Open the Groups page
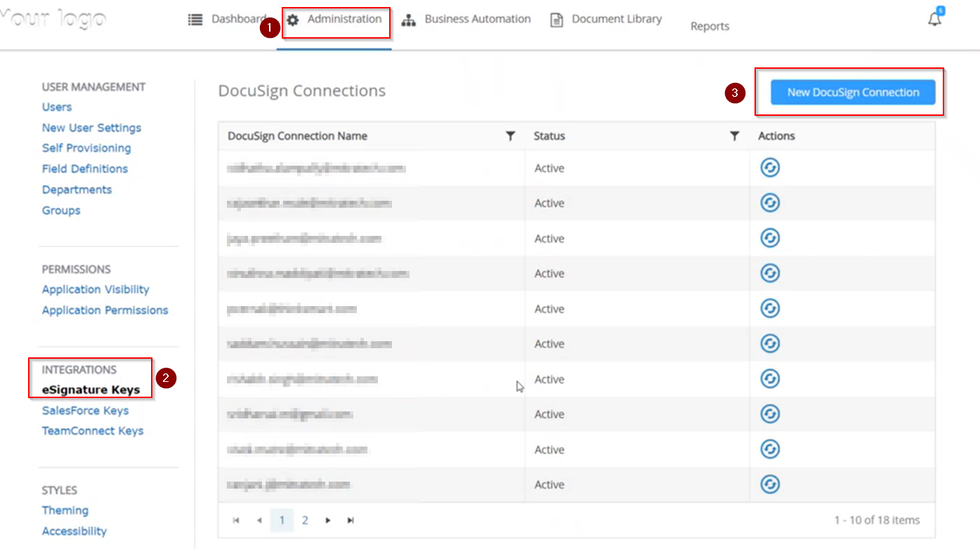The height and width of the screenshot is (549, 980). tap(61, 211)
